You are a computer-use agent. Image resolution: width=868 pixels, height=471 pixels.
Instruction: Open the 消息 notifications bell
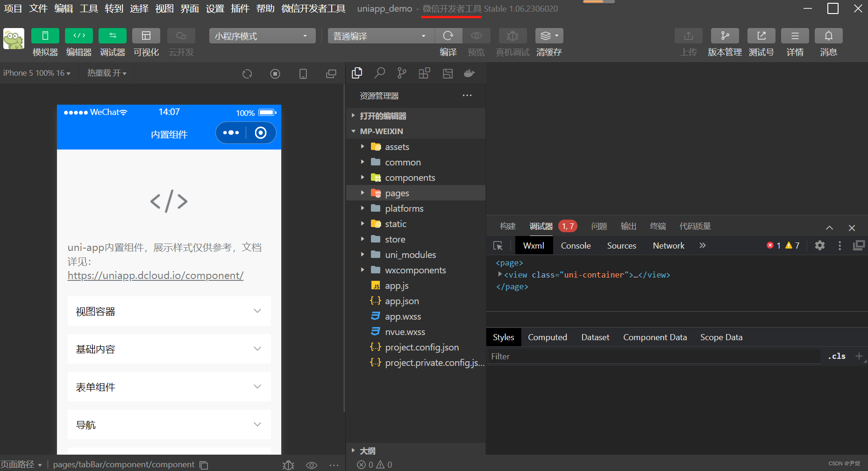coord(828,36)
